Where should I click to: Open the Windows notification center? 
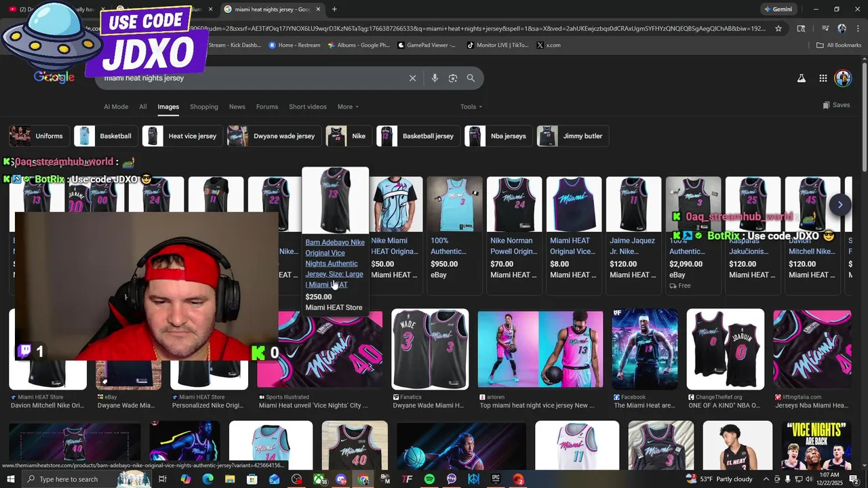click(x=854, y=479)
